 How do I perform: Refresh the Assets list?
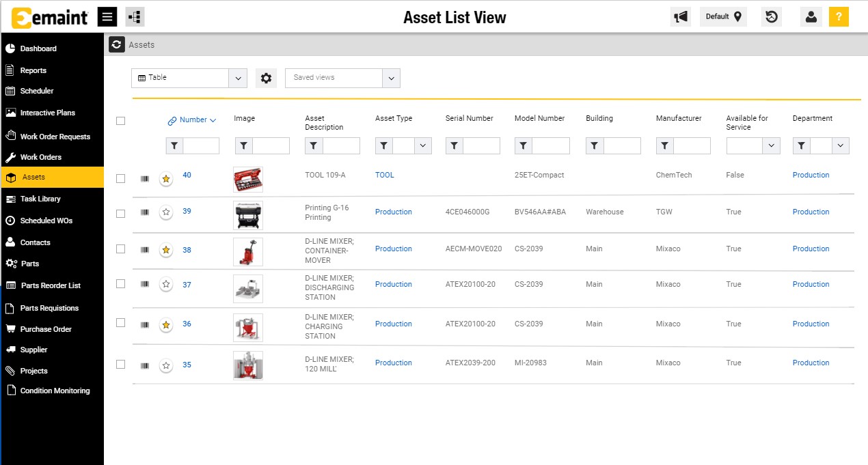click(116, 44)
